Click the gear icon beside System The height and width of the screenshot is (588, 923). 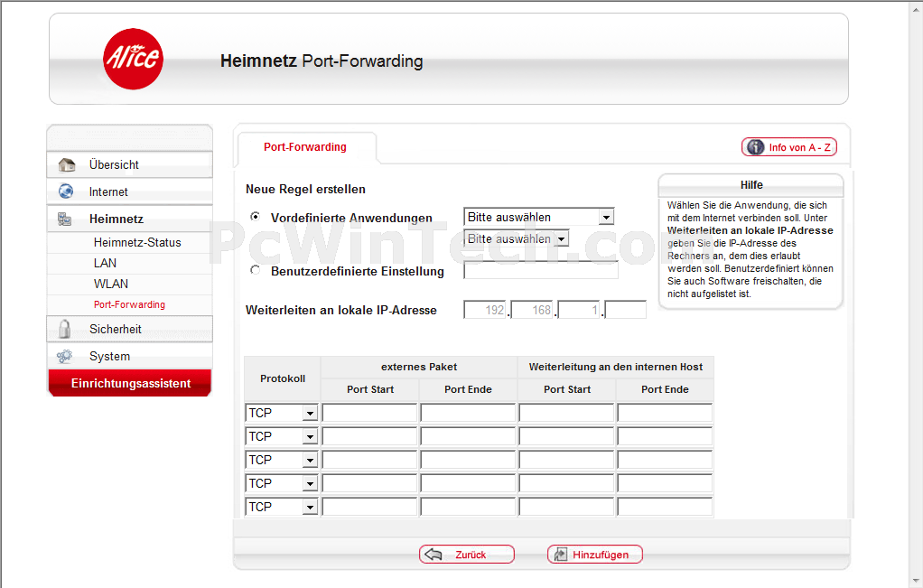[65, 356]
